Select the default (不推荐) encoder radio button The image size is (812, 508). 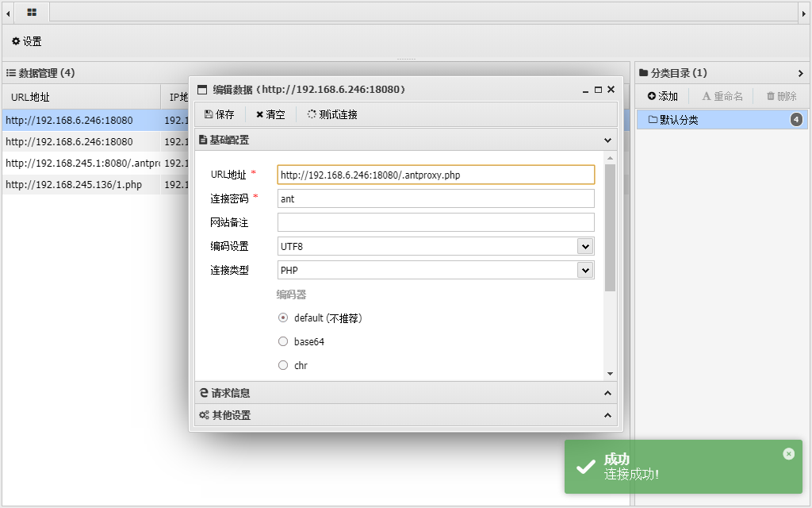click(283, 317)
